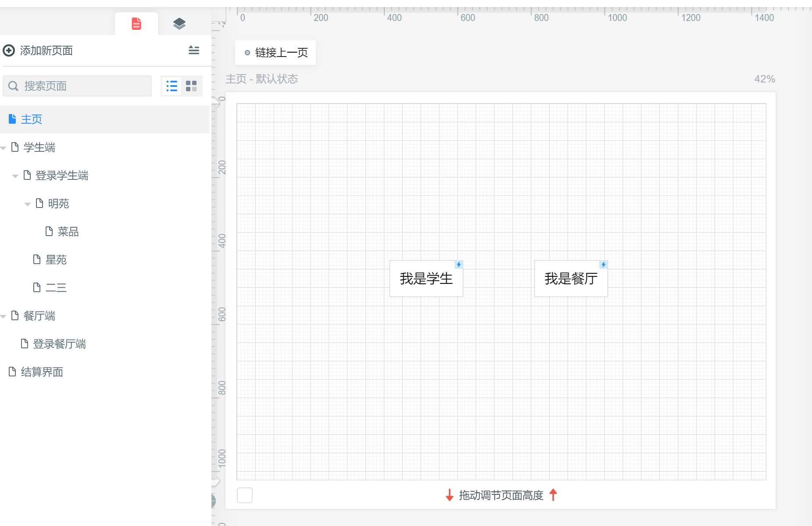
Task: Click the 明苑 page icon
Action: pyautogui.click(x=39, y=203)
